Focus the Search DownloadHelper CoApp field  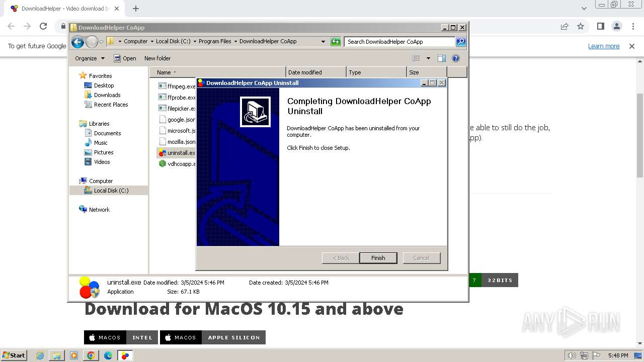pyautogui.click(x=400, y=42)
